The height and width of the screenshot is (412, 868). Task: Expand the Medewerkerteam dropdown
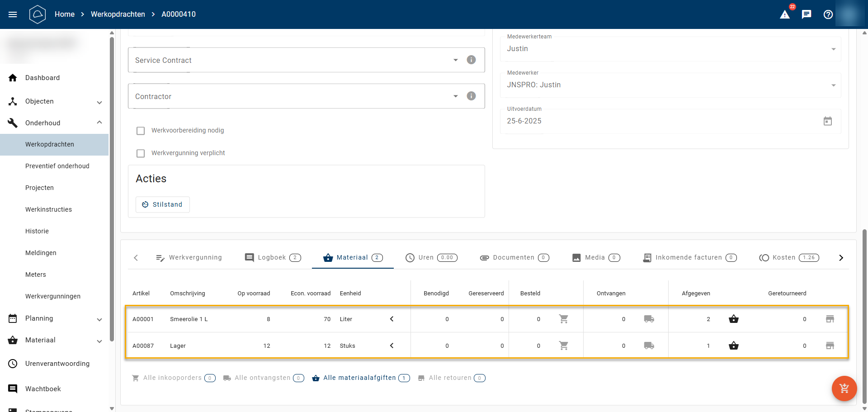pos(833,49)
